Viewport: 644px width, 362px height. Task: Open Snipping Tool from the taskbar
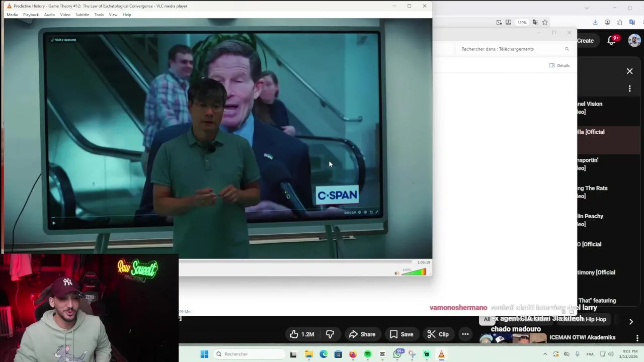412,354
